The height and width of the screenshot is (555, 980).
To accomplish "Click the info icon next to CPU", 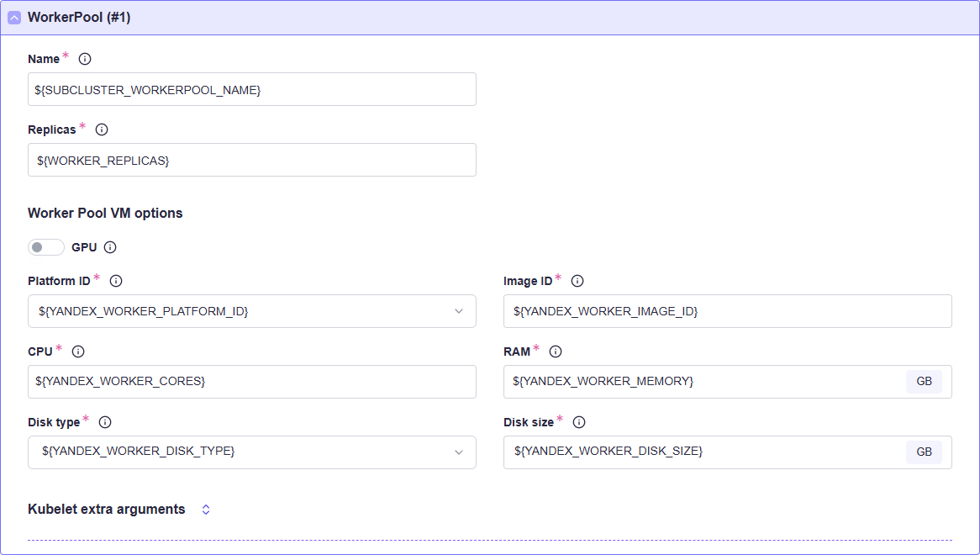I will (78, 351).
